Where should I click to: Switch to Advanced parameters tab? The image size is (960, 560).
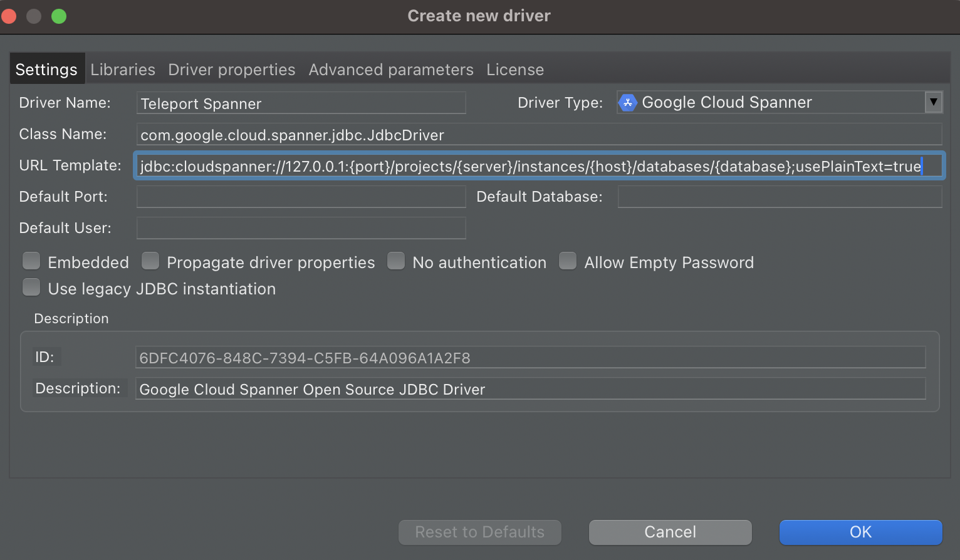coord(390,69)
